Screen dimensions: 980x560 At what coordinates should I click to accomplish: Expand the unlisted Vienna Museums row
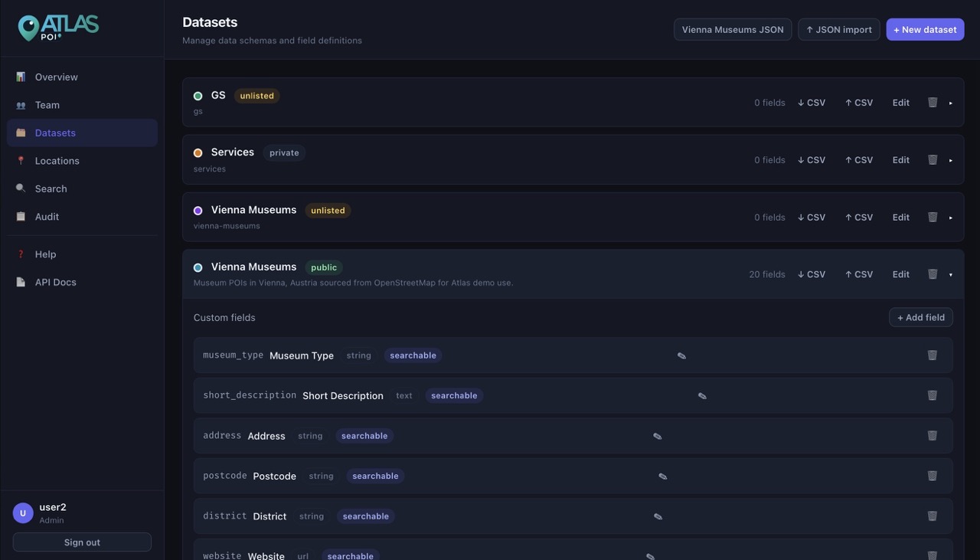click(951, 218)
